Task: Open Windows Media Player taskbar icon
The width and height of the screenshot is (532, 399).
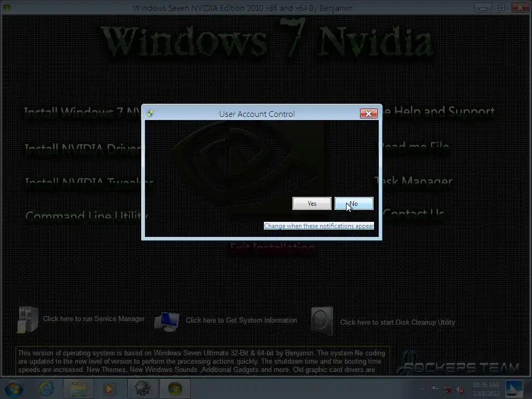Action: click(109, 389)
